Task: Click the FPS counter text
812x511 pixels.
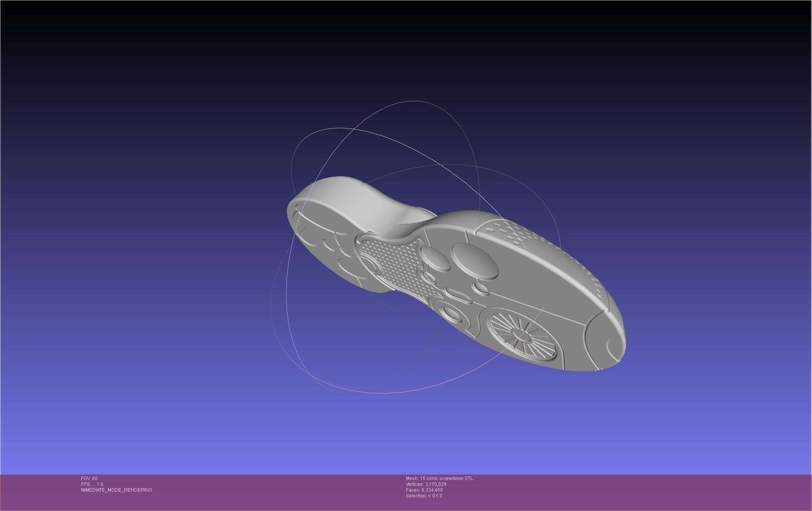Action: [x=92, y=484]
